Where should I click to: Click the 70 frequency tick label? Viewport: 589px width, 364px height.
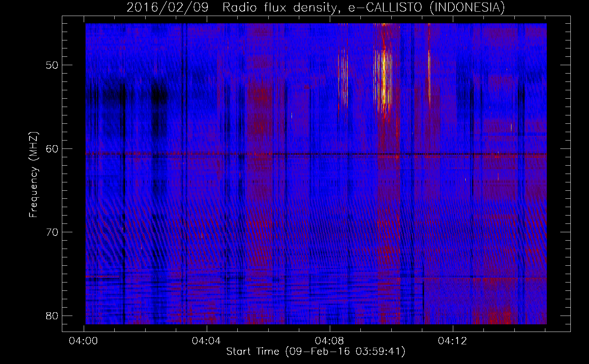pos(52,232)
